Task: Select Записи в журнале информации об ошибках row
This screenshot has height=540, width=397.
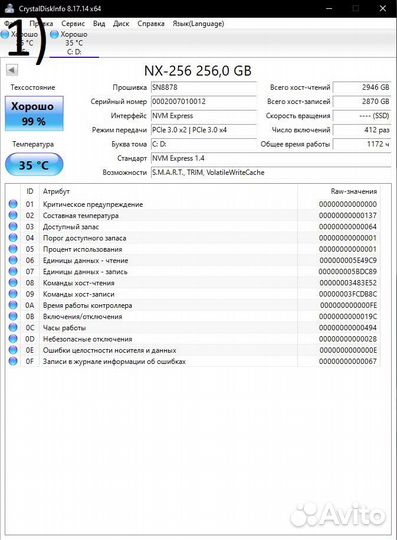Action: point(193,361)
